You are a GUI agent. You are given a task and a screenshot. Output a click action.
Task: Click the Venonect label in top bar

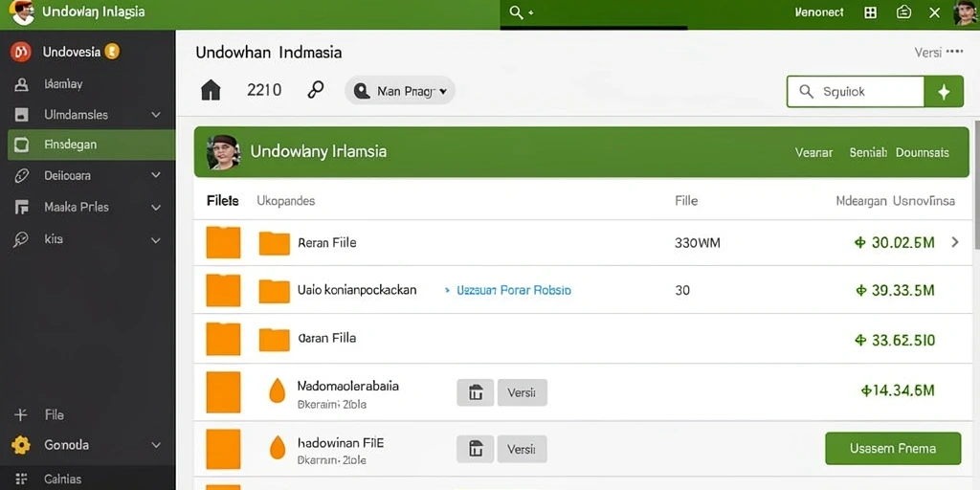coord(819,11)
